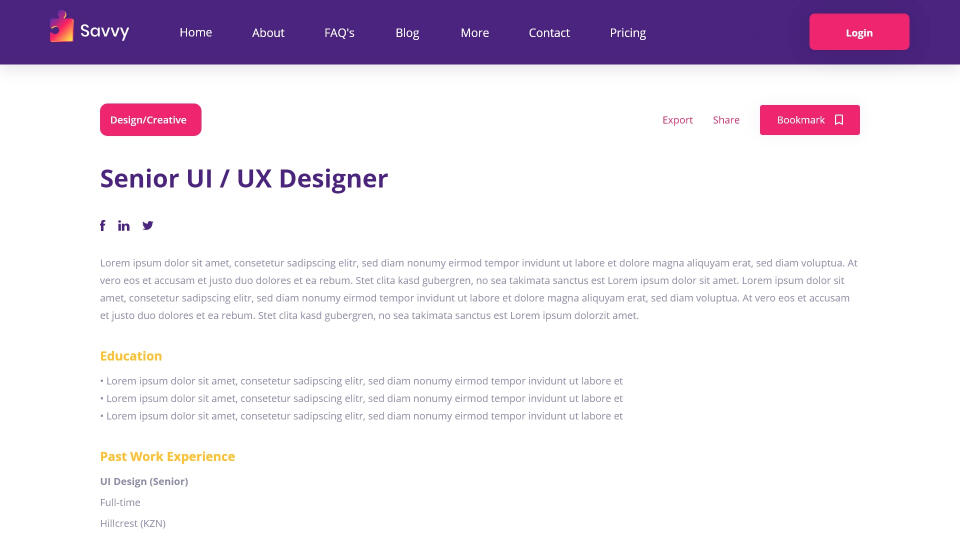Click the Share link
Screen dimensions: 960x540
(x=726, y=120)
